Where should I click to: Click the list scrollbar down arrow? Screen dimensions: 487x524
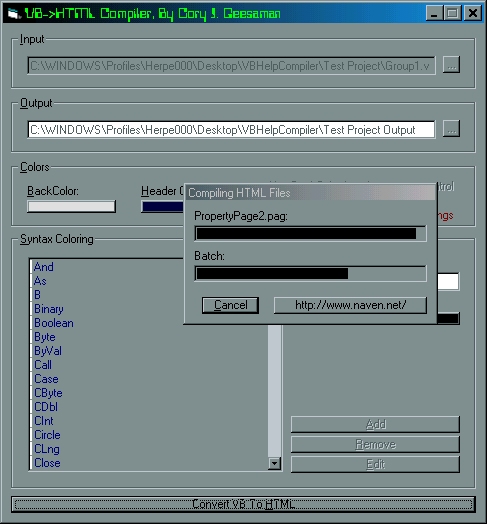(x=274, y=463)
